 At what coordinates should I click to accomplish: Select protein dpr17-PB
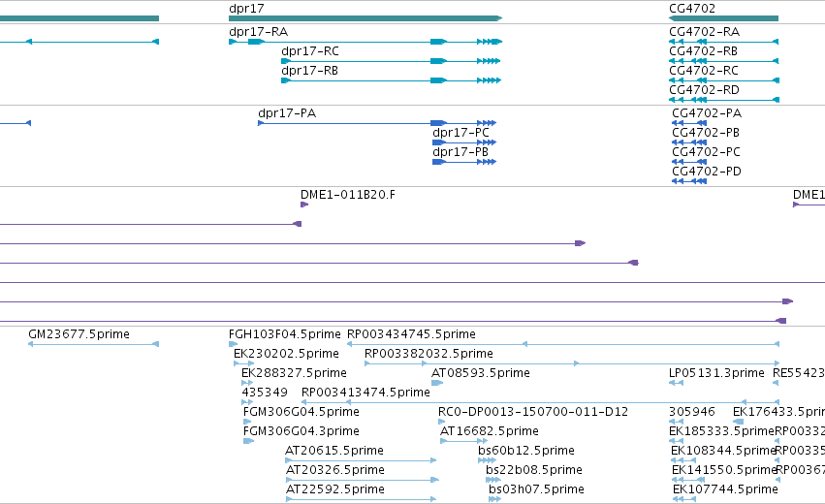click(460, 152)
